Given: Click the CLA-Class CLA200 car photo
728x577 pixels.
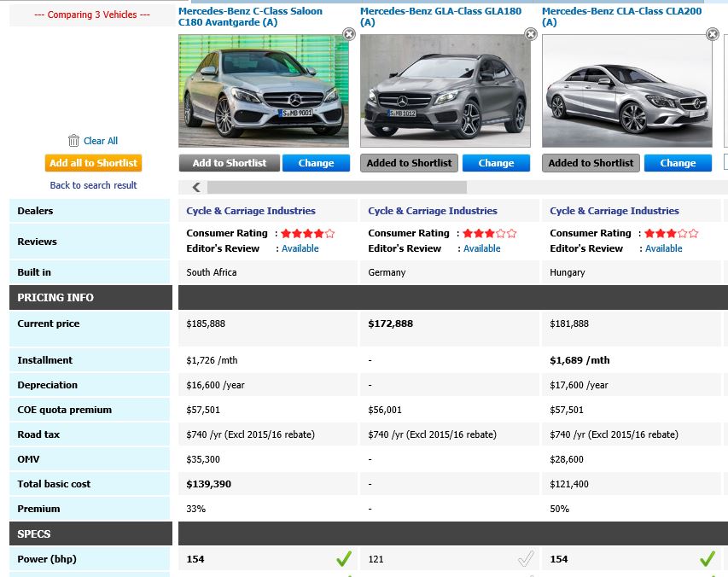Looking at the screenshot, I should point(627,91).
